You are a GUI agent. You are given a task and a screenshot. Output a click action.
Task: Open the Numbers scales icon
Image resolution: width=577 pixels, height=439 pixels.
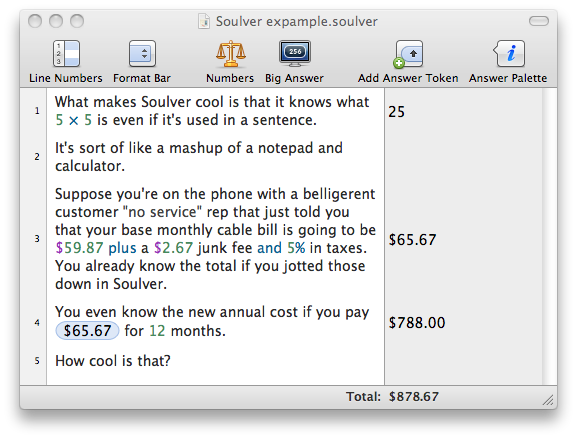tap(230, 54)
